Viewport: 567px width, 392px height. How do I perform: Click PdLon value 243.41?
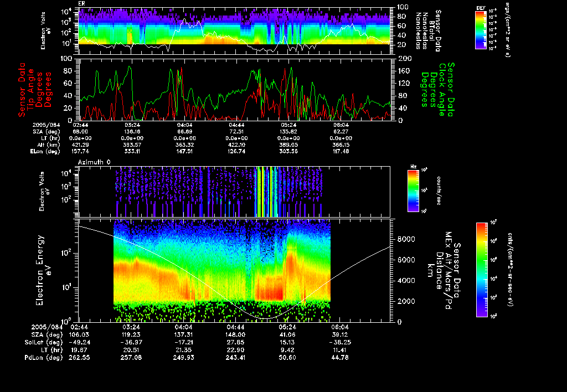(x=235, y=358)
